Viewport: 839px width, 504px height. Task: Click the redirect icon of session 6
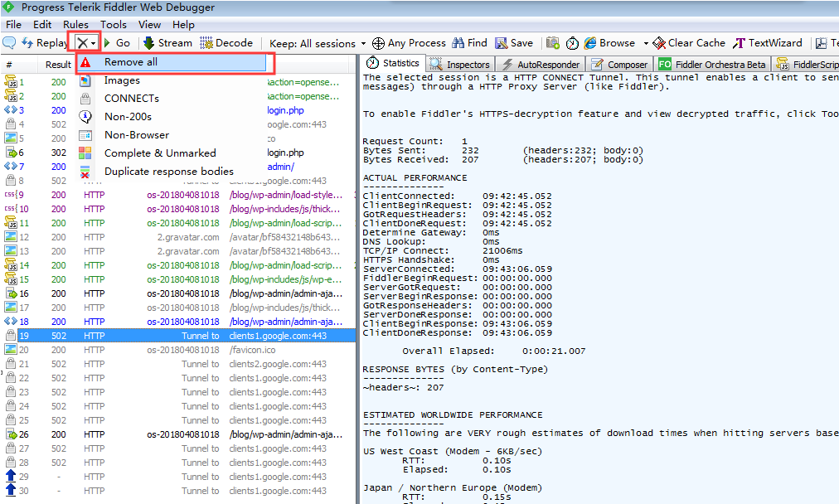tap(11, 153)
